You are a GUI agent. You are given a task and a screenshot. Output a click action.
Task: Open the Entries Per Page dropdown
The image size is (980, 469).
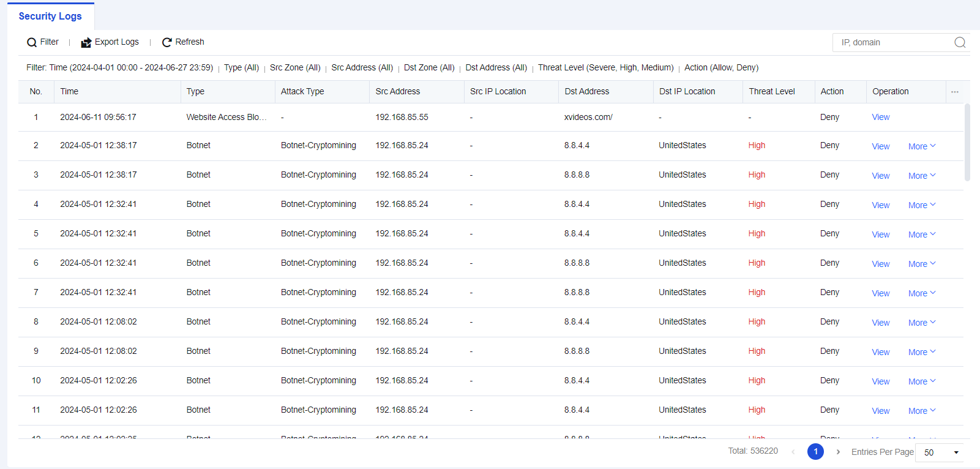[939, 452]
